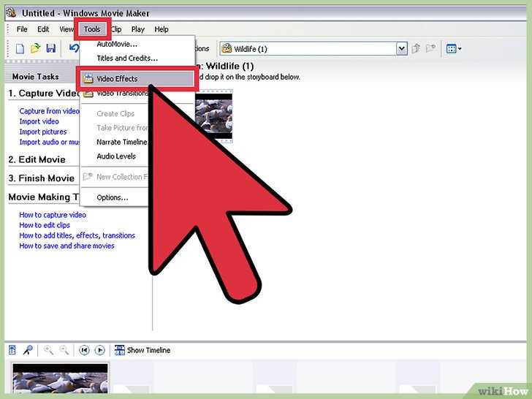Click the New Collection Folder toolbar icon

point(431,48)
